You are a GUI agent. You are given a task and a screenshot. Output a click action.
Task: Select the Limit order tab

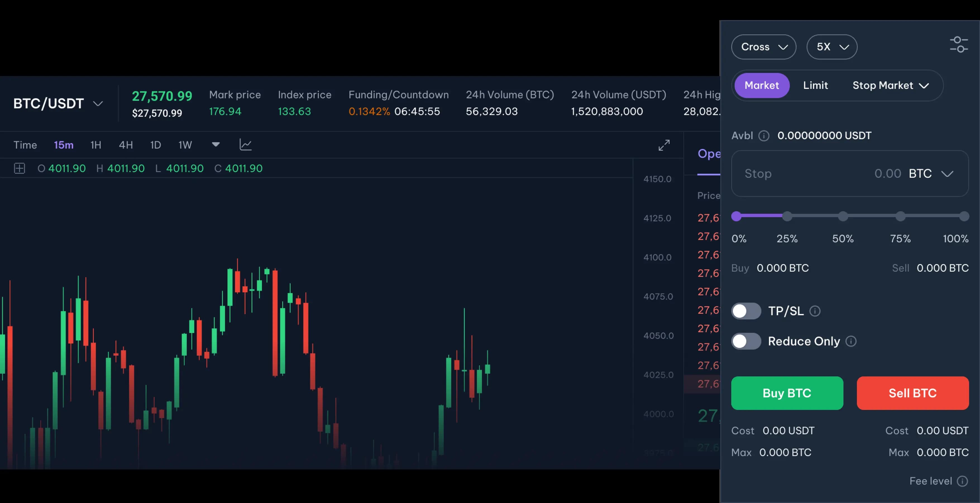pos(815,85)
